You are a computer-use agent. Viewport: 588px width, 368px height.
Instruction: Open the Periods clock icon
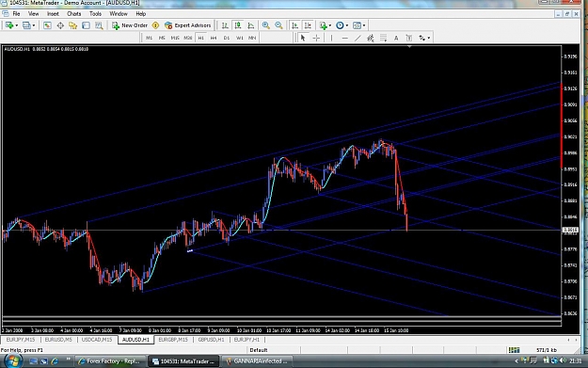340,25
